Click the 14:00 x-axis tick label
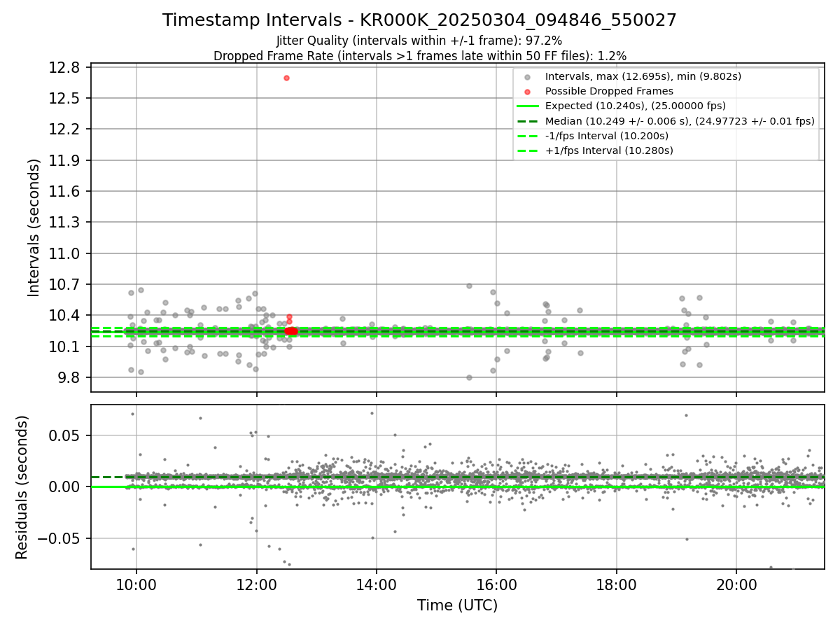 coord(377,584)
